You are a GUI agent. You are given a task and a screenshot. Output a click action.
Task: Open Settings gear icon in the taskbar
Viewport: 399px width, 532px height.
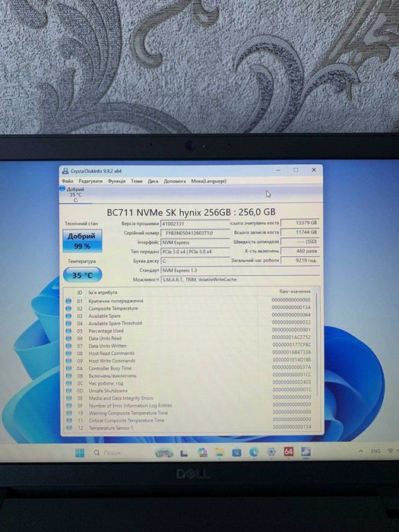pos(271,451)
